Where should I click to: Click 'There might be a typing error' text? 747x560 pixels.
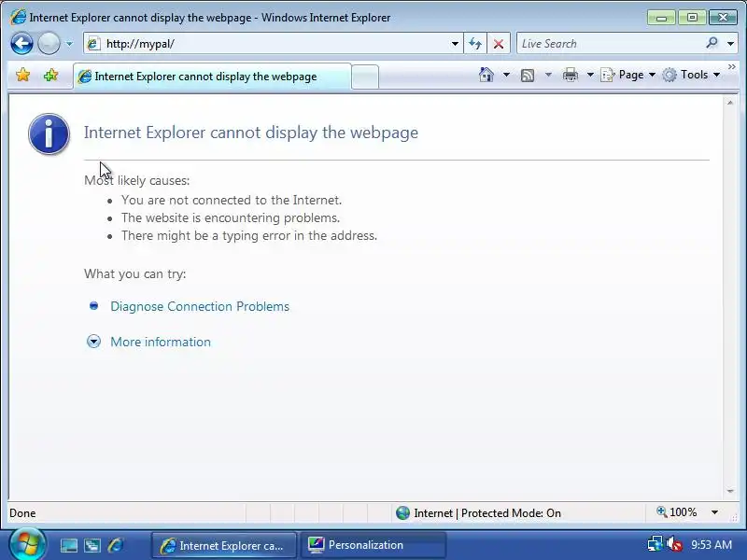click(x=249, y=235)
